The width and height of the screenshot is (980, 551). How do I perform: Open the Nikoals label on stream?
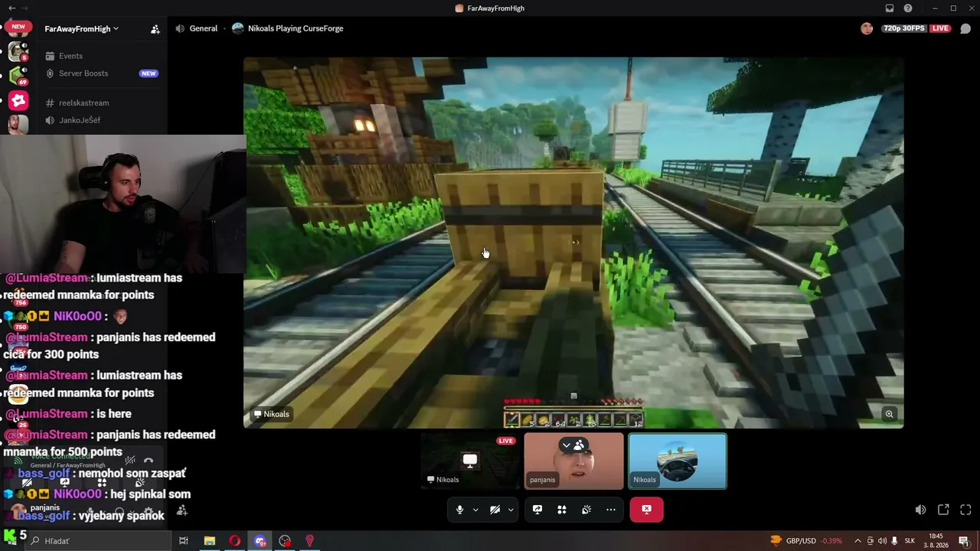pos(272,414)
